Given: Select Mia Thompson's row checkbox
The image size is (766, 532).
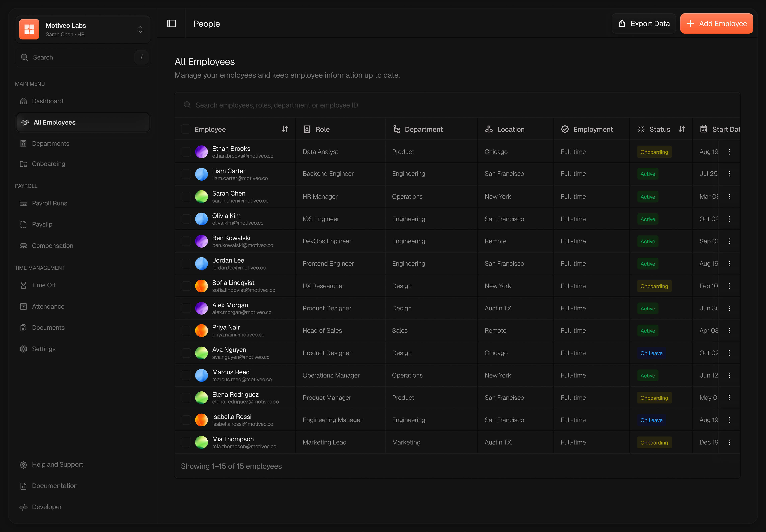Looking at the screenshot, I should (186, 442).
